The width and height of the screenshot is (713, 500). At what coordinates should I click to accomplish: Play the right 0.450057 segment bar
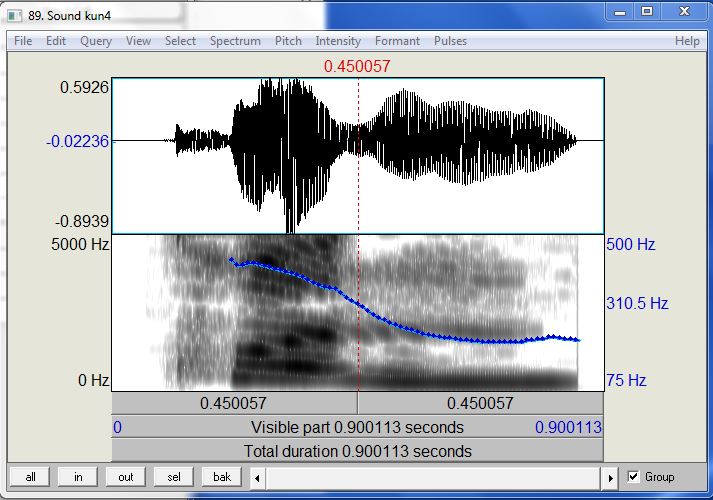click(x=481, y=403)
